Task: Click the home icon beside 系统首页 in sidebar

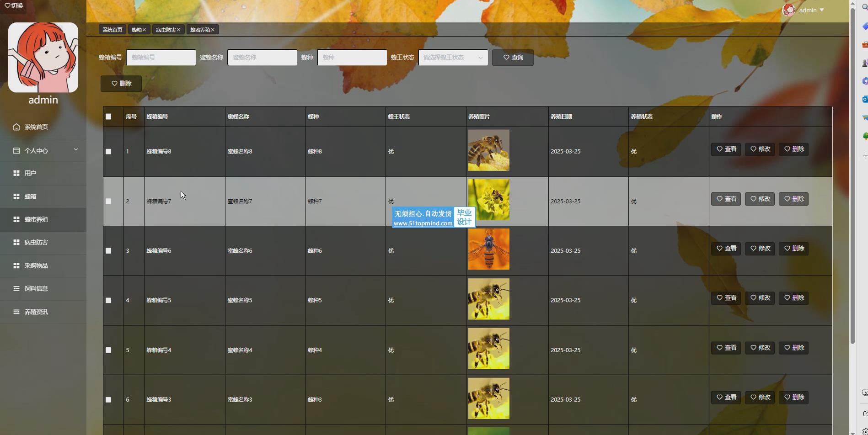Action: tap(16, 127)
